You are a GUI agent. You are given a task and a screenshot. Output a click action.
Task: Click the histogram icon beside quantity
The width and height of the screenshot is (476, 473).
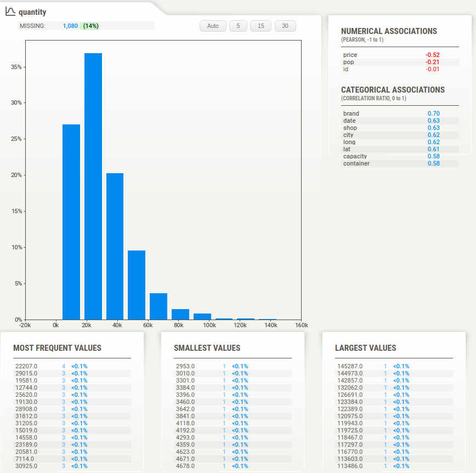pos(9,12)
